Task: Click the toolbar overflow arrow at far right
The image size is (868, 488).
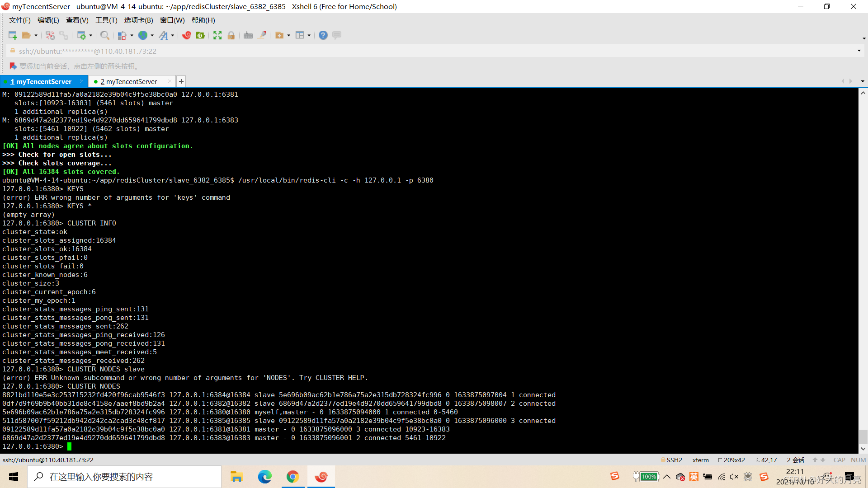Action: [x=863, y=38]
